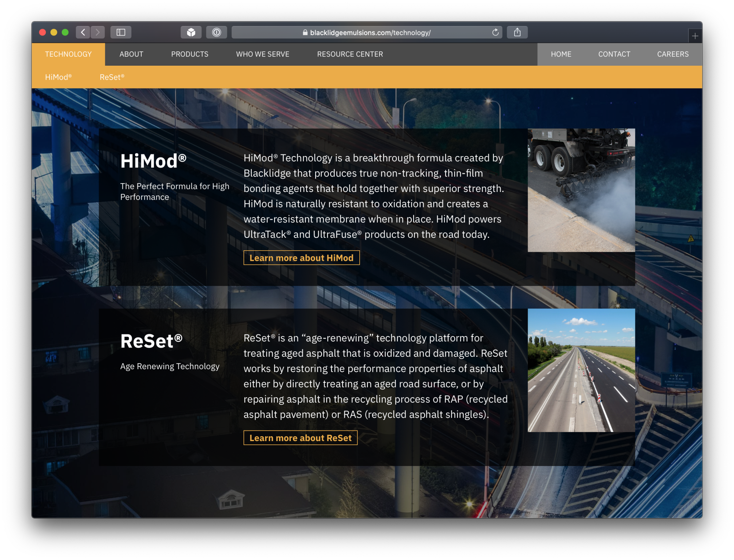The width and height of the screenshot is (734, 560).
Task: Click 'The Perfect Formula for High Performance' text
Action: [175, 192]
